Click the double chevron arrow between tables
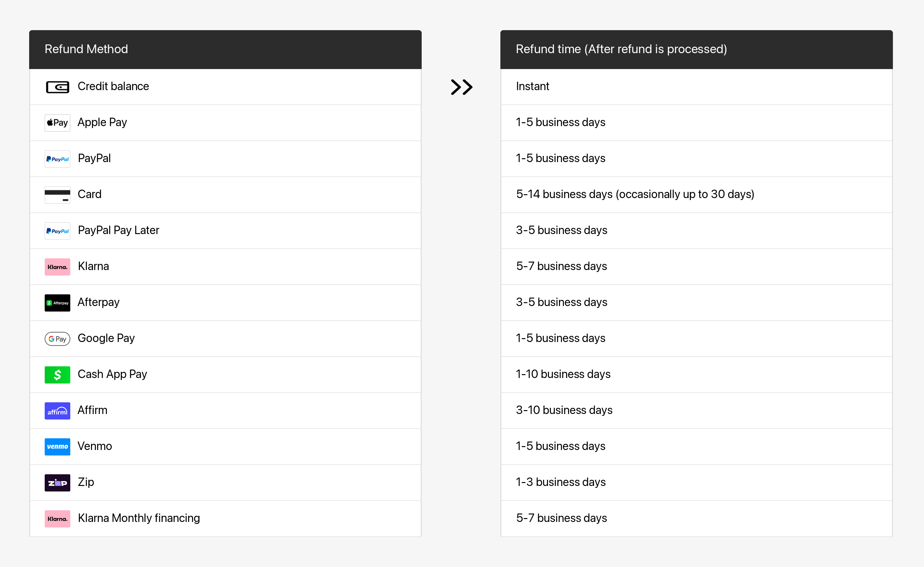The height and width of the screenshot is (567, 924). tap(462, 87)
